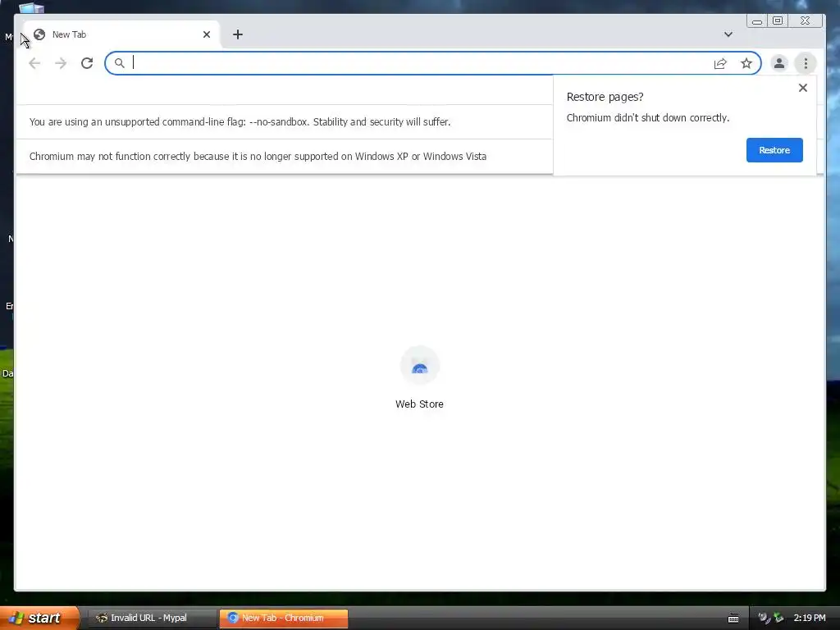The image size is (840, 630).
Task: Switch to Invalid URL - Mypal taskbar window
Action: (151, 618)
